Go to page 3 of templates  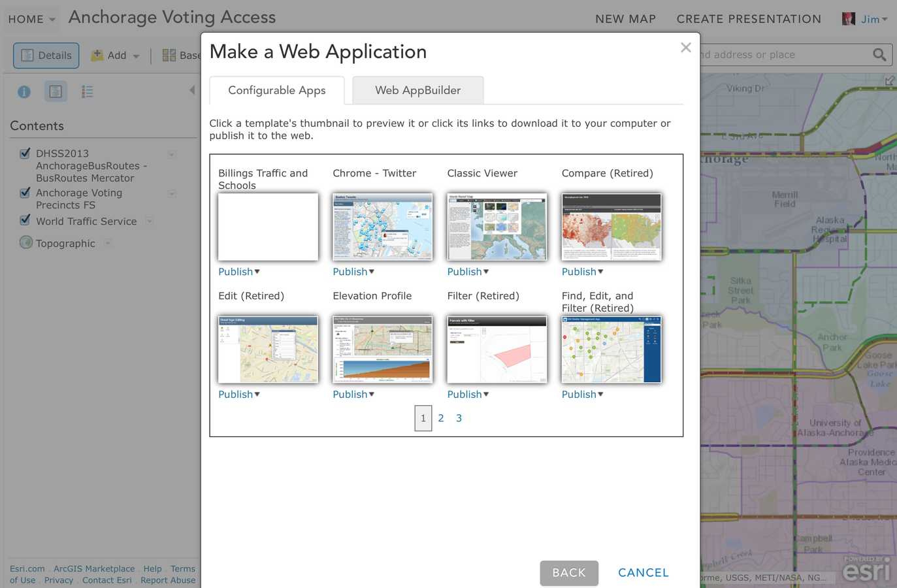pos(459,418)
